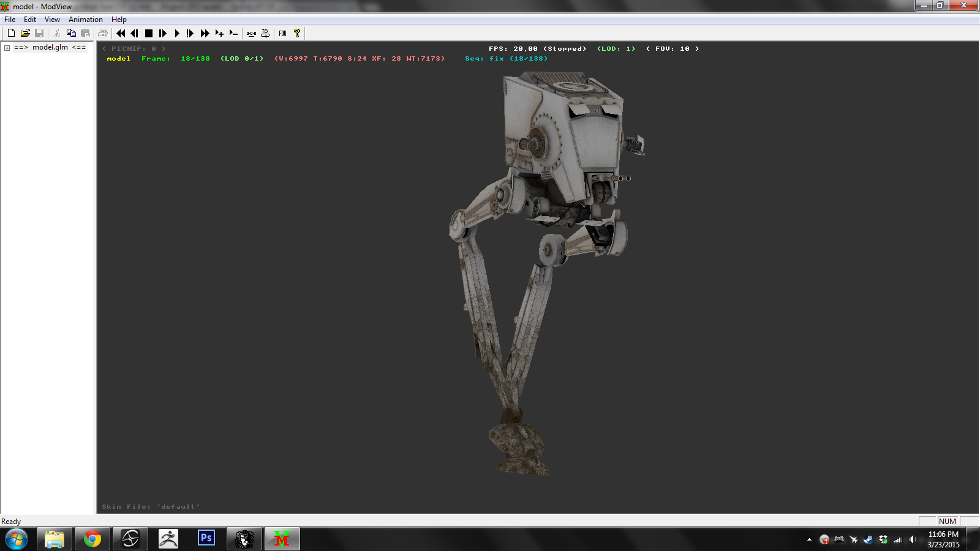This screenshot has height=551, width=980.
Task: Select model.glm in the tree
Action: pyautogui.click(x=50, y=47)
